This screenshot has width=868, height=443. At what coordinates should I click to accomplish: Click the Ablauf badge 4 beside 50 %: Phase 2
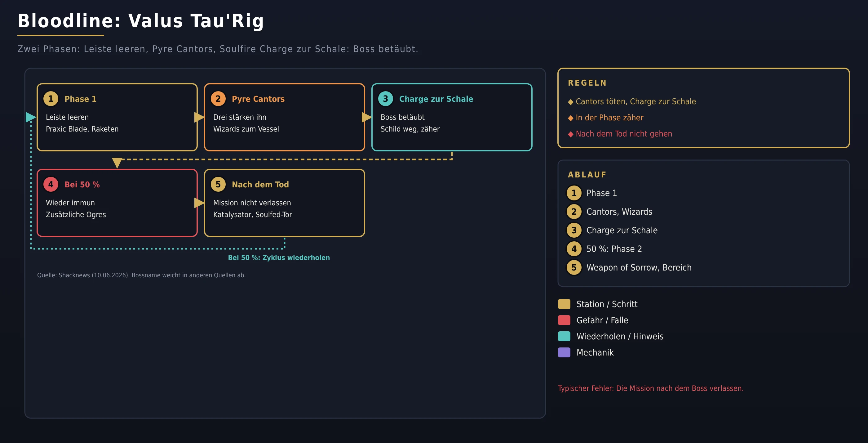coord(574,249)
